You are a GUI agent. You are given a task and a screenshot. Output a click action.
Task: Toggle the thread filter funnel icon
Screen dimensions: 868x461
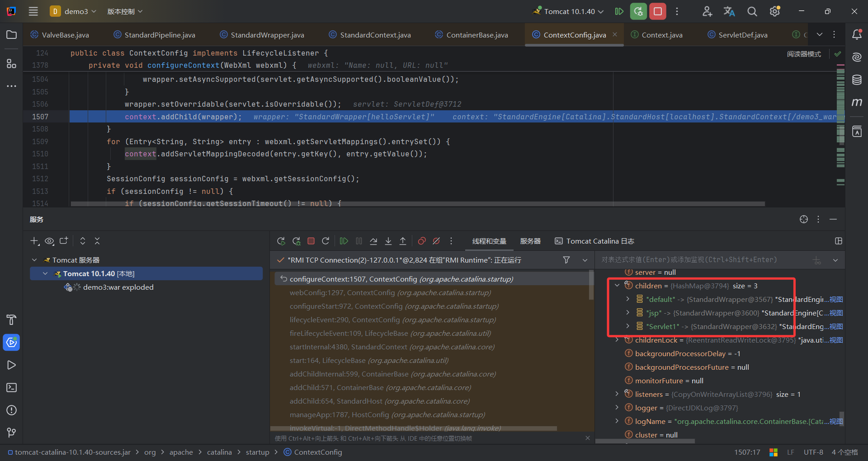coord(566,260)
